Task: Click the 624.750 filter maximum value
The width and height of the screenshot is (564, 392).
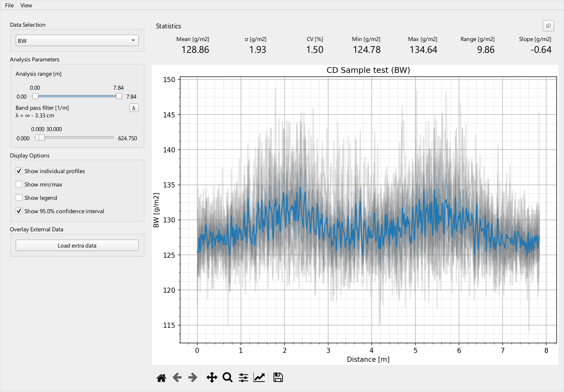Action: pos(127,138)
